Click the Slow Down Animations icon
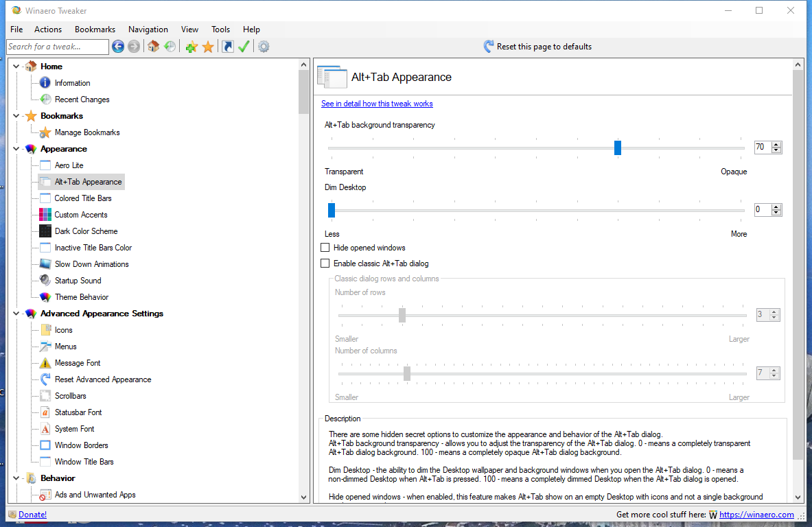This screenshot has width=812, height=527. (x=45, y=264)
